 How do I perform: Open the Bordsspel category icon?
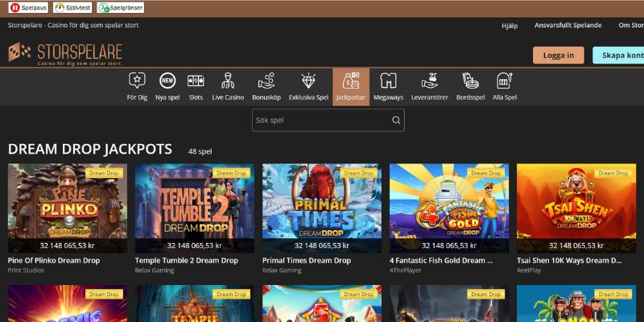coord(470,80)
